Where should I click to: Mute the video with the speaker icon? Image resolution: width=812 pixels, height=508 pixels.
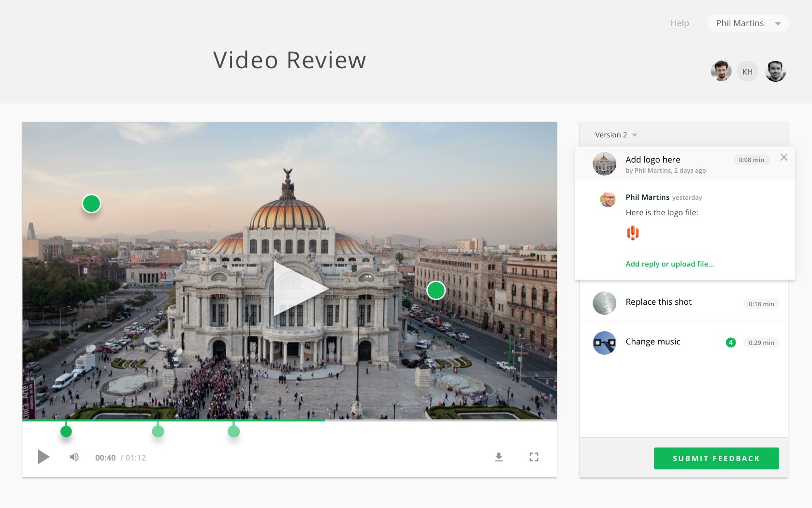pos(74,457)
